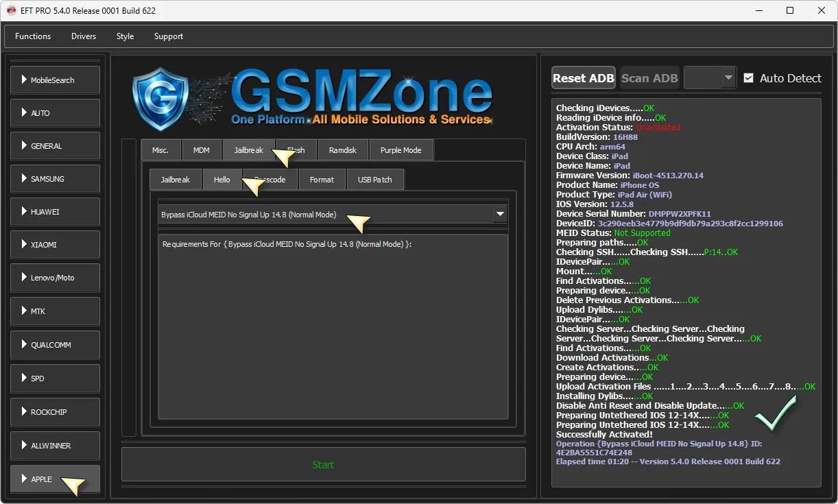
Task: Click the Reset ADB button
Action: coord(583,78)
